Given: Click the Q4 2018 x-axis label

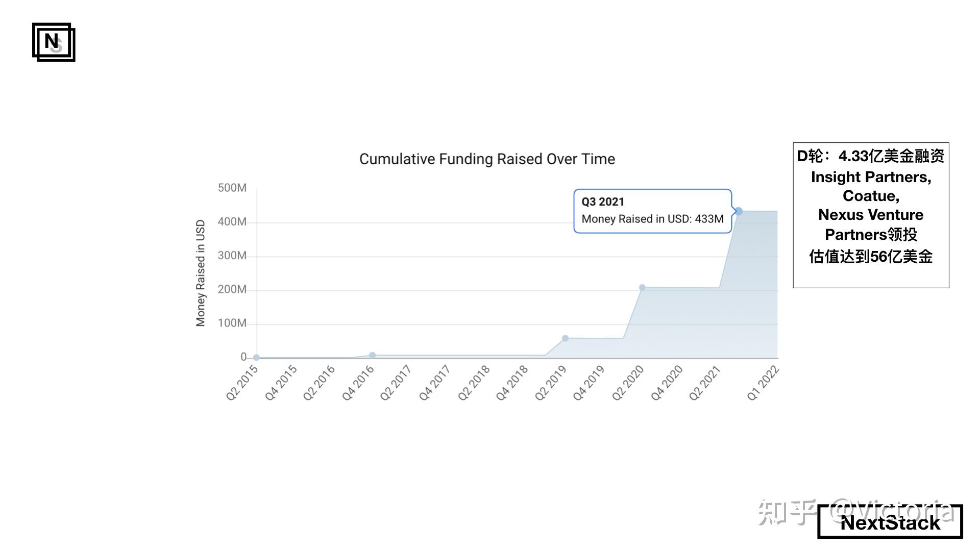Looking at the screenshot, I should [511, 383].
